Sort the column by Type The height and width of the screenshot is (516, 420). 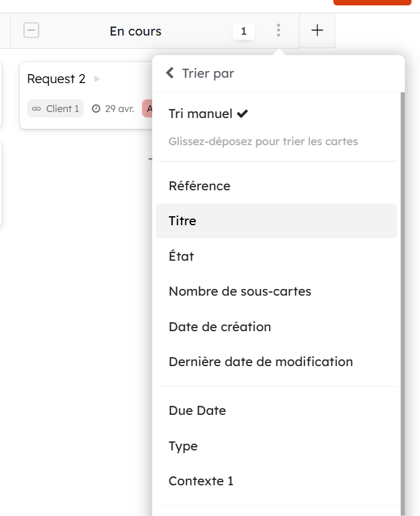click(183, 446)
